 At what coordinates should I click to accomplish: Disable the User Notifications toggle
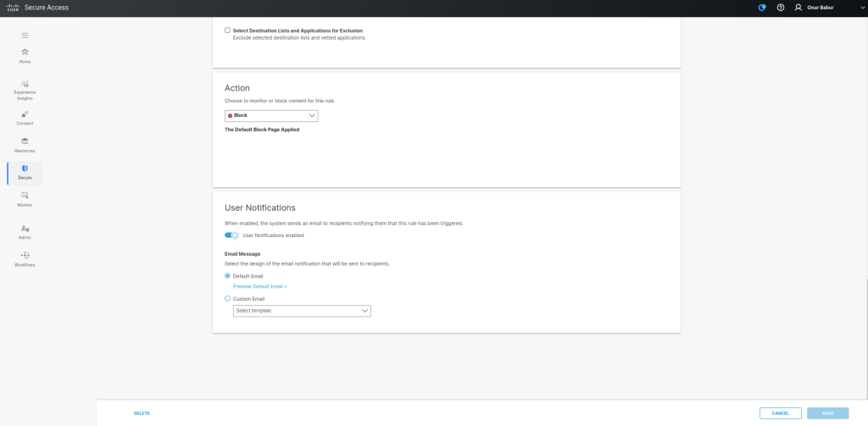[x=231, y=235]
